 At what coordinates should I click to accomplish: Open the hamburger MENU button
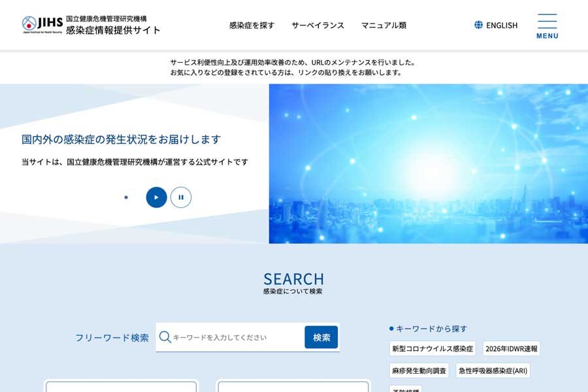coord(547,26)
